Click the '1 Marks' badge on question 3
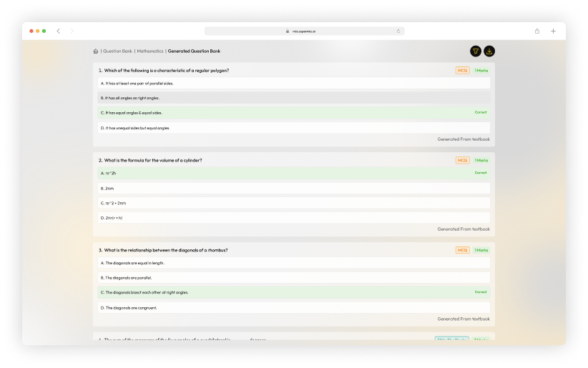Viewport: 588px width, 368px height. [x=481, y=250]
